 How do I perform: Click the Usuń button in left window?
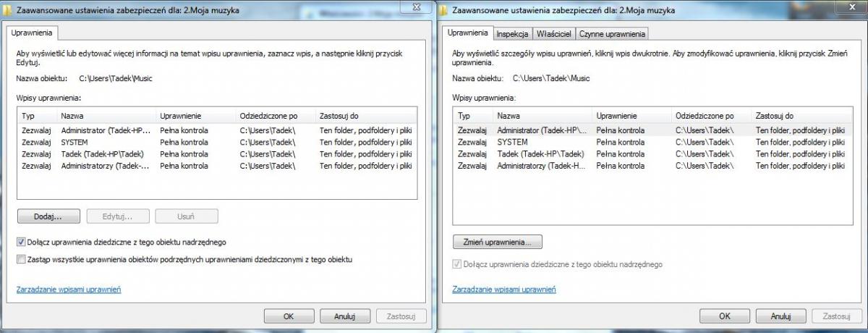tap(187, 216)
